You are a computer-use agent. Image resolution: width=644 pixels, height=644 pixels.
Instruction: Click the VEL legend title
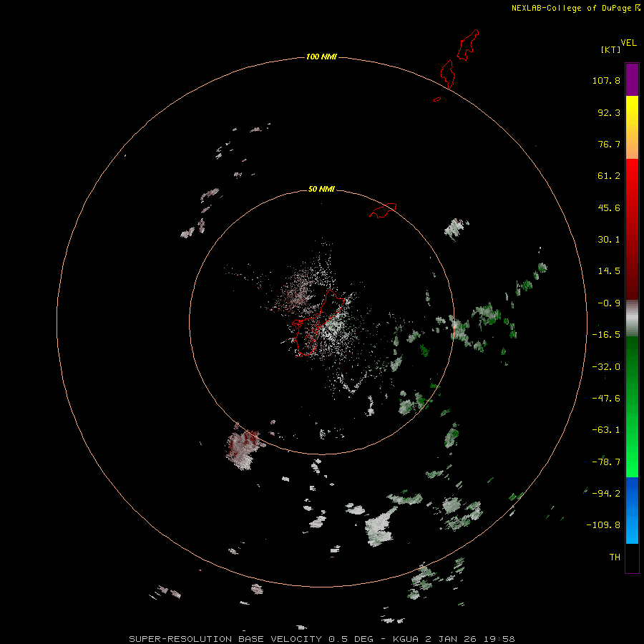[628, 43]
